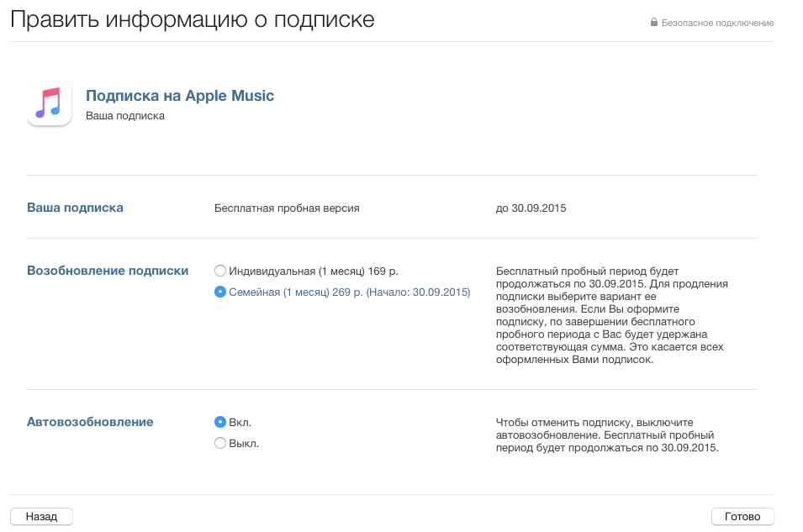
Task: Click the Бесплатная пробная версия text
Action: pyautogui.click(x=287, y=208)
